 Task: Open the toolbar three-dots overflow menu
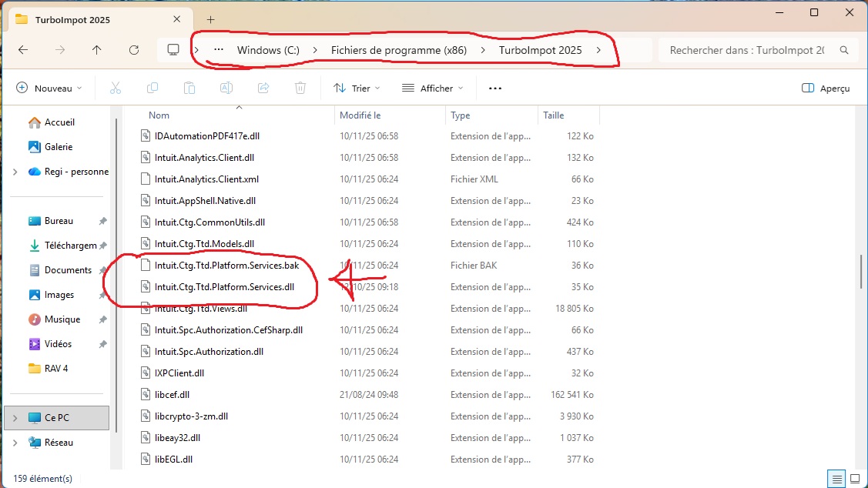coord(495,88)
